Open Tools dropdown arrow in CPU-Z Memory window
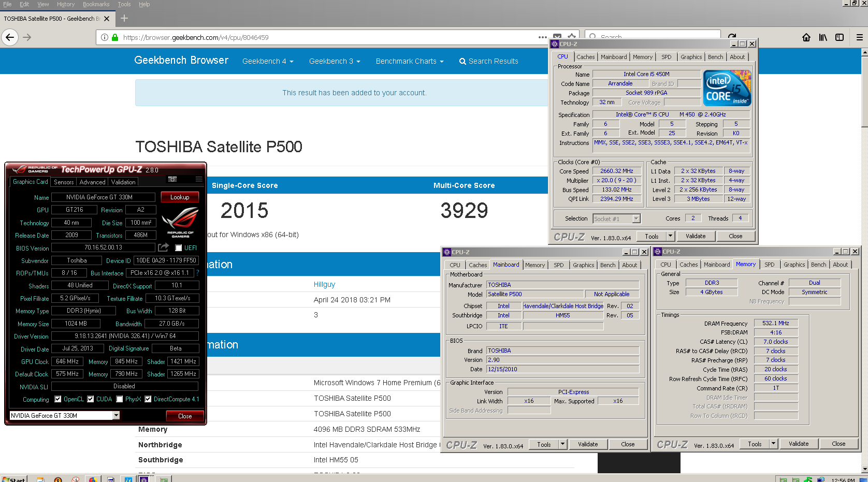 point(774,444)
